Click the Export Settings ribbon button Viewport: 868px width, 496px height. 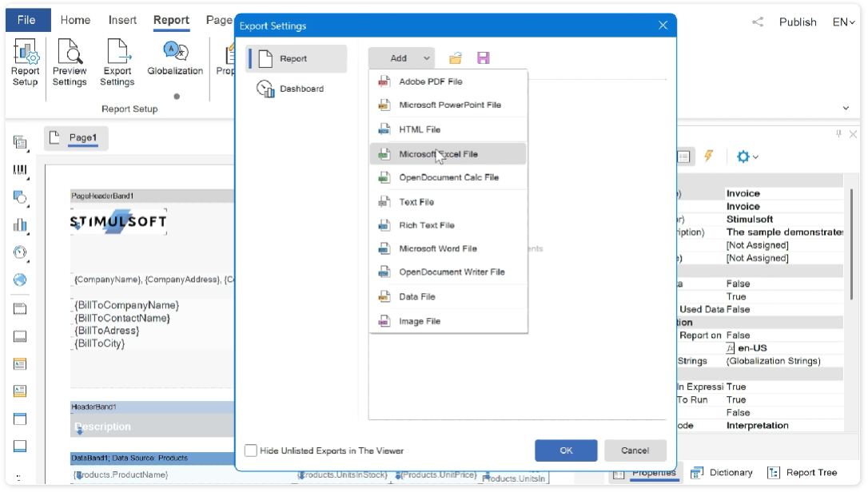tap(117, 62)
